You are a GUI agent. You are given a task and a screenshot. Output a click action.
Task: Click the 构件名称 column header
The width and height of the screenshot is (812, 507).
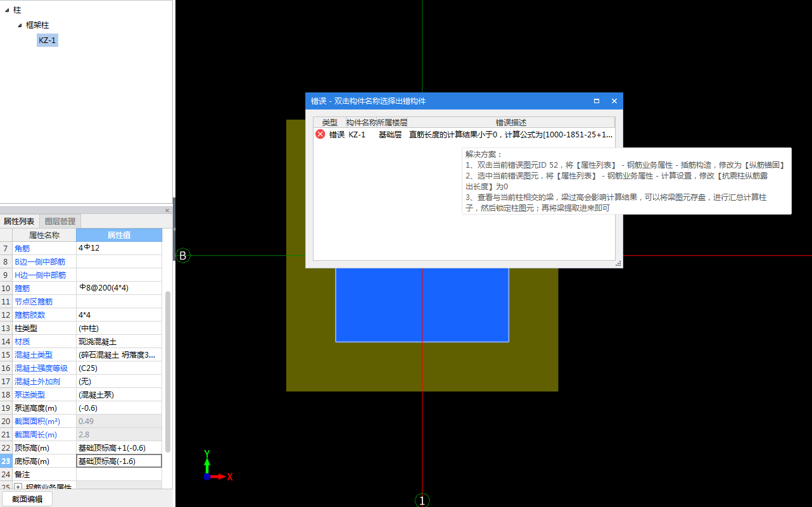tap(361, 122)
